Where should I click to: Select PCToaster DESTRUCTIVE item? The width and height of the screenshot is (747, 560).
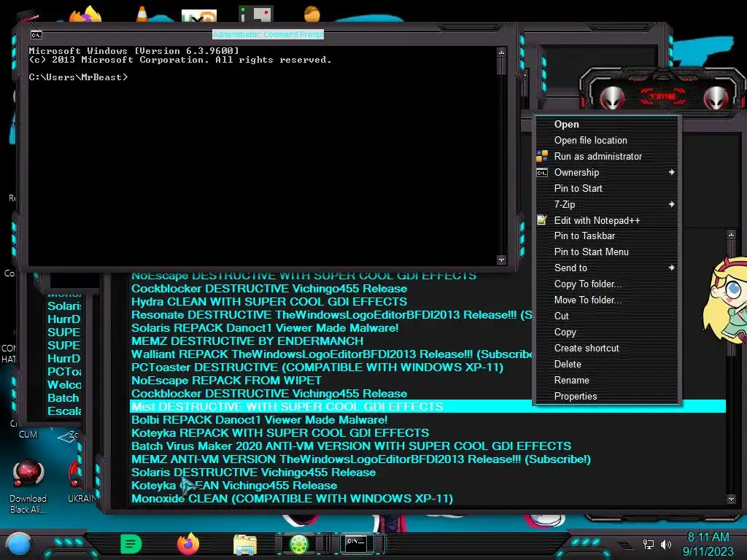tap(317, 367)
